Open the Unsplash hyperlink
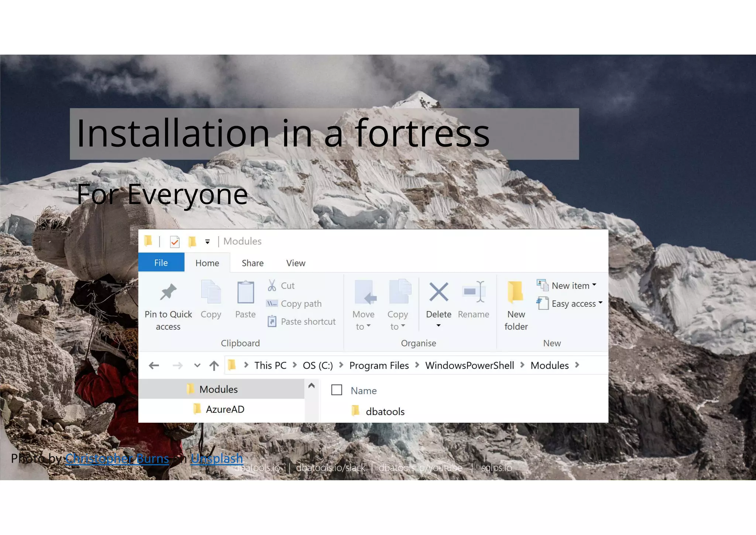This screenshot has height=535, width=756. click(x=217, y=459)
